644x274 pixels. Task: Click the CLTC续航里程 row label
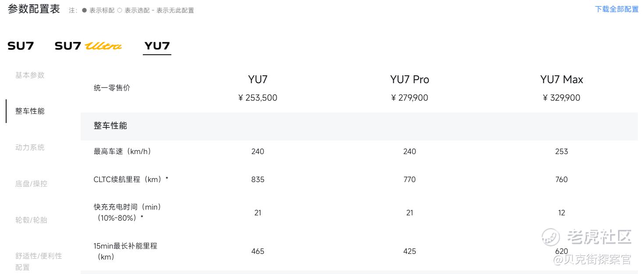pyautogui.click(x=131, y=179)
